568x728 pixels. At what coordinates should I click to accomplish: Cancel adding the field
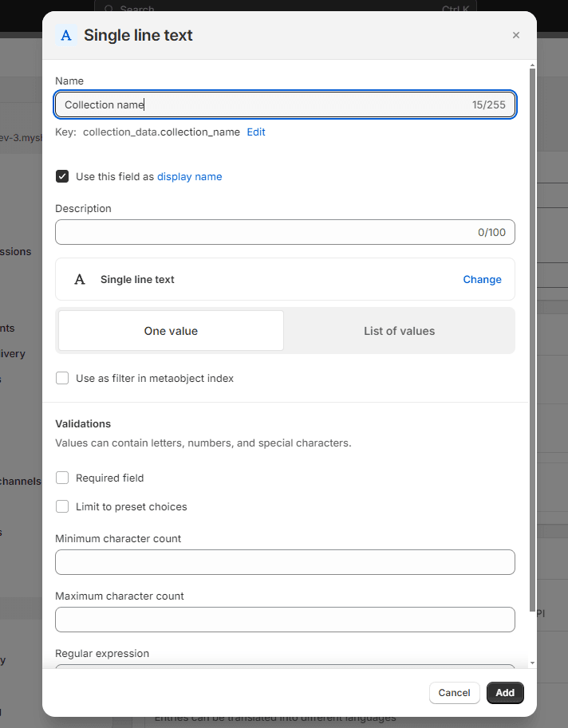pyautogui.click(x=454, y=693)
